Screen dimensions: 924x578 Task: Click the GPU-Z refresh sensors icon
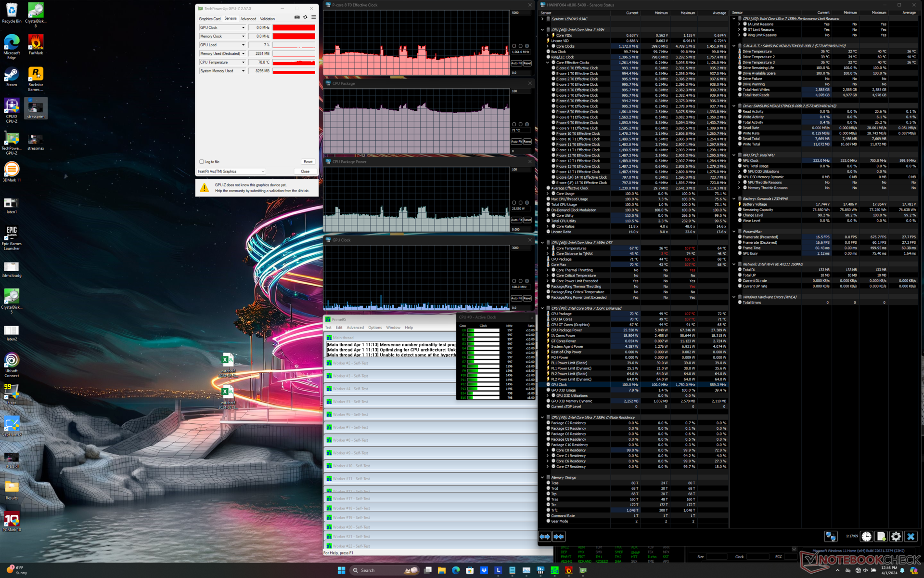point(305,17)
